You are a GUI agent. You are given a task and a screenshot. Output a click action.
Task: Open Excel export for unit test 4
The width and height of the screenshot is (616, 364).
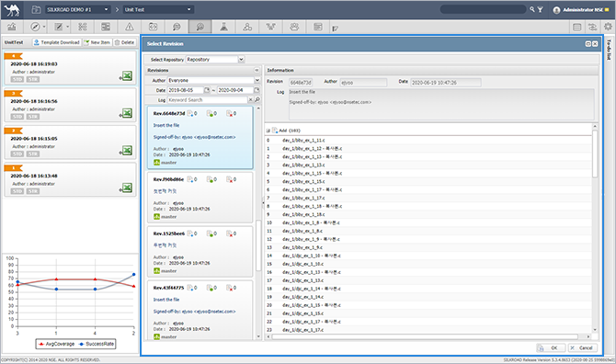[x=127, y=75]
